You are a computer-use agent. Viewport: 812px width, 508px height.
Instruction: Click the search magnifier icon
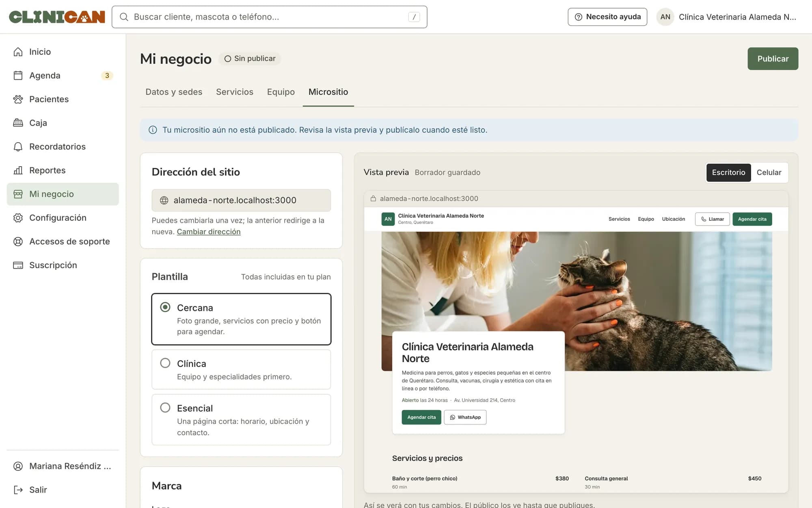[124, 17]
